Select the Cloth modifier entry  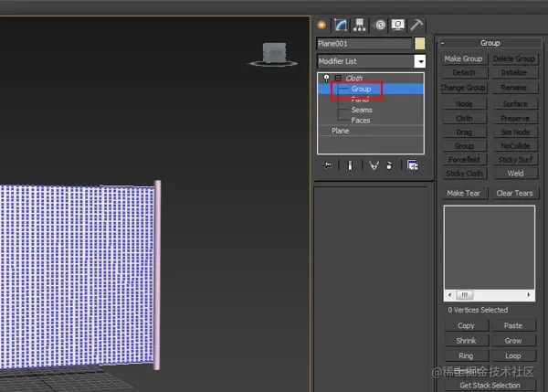pos(353,78)
